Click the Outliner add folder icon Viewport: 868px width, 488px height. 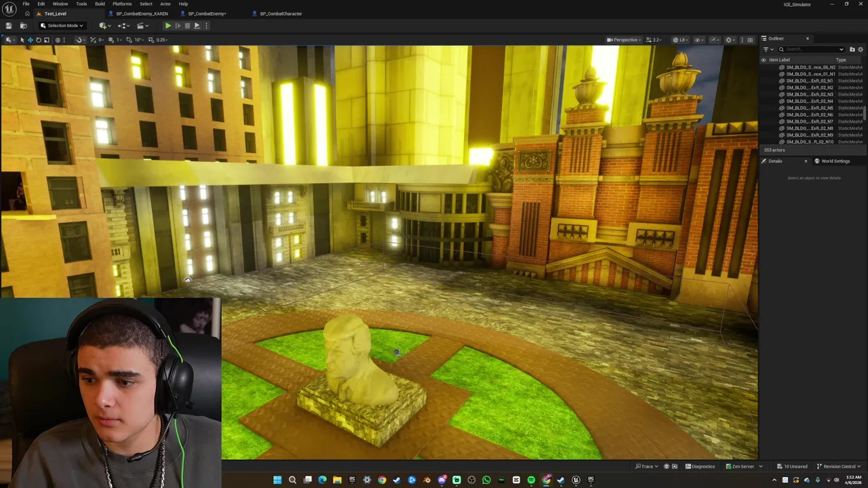852,49
